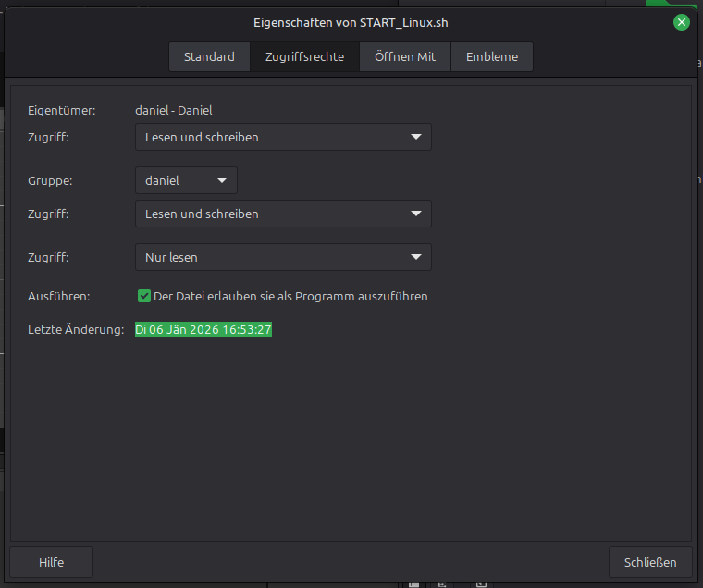Open the Nur lesen access dropdown

pos(283,257)
